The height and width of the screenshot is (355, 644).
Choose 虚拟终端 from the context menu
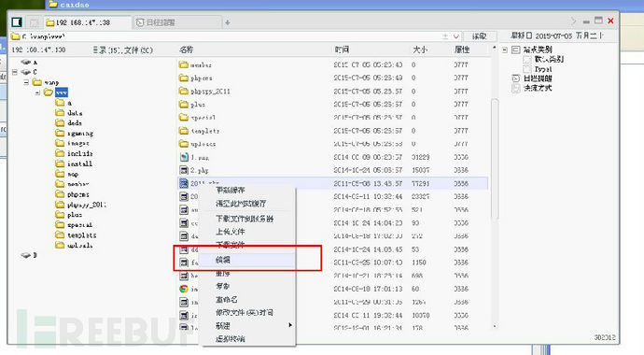tap(231, 339)
